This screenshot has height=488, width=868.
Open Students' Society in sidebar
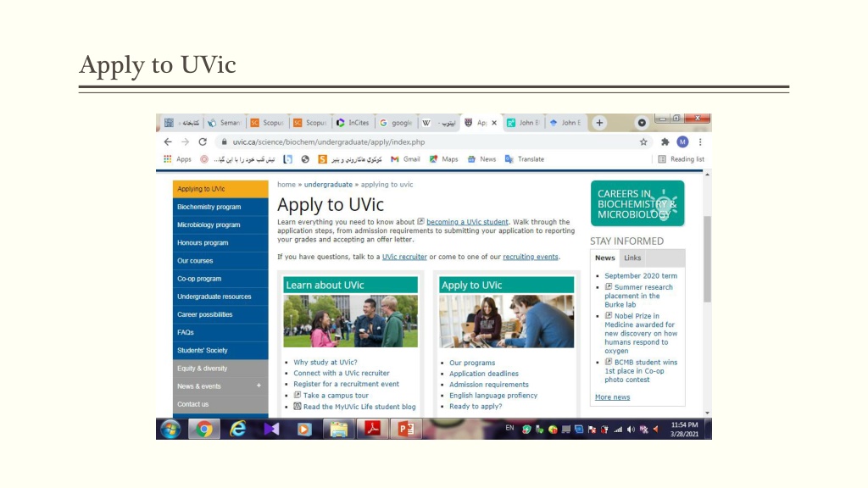(x=220, y=350)
